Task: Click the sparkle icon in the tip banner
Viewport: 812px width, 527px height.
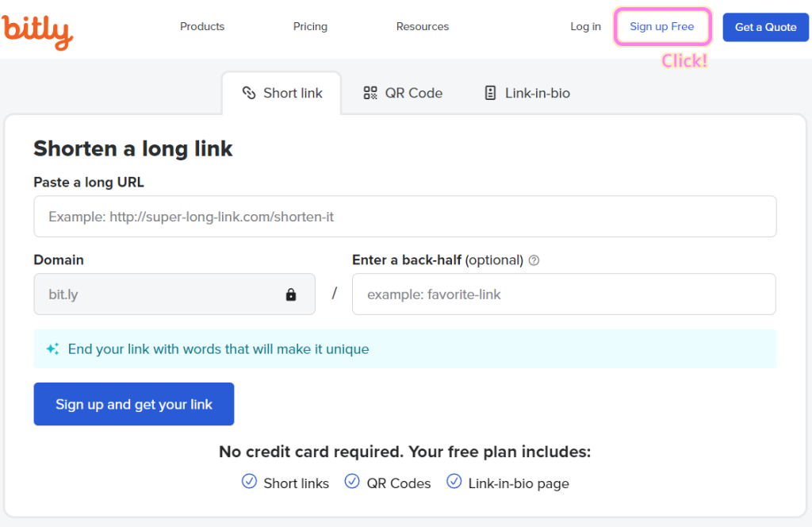Action: point(52,349)
